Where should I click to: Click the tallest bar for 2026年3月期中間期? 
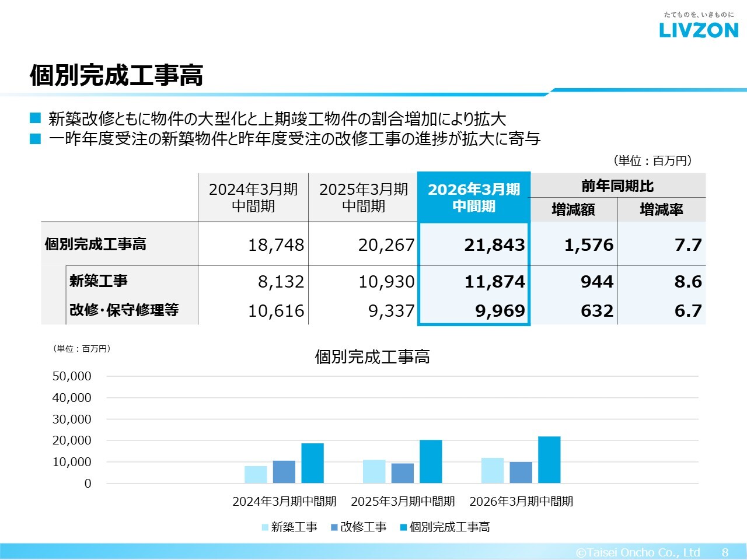(x=549, y=460)
